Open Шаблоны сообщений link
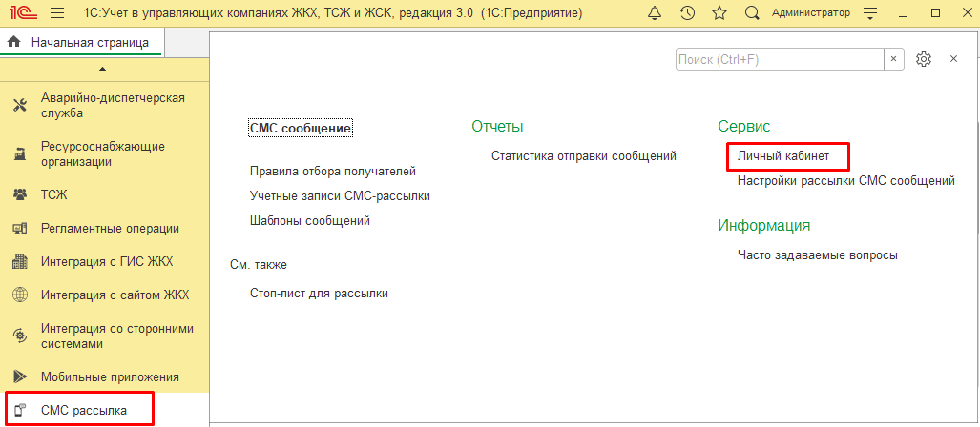 [309, 220]
